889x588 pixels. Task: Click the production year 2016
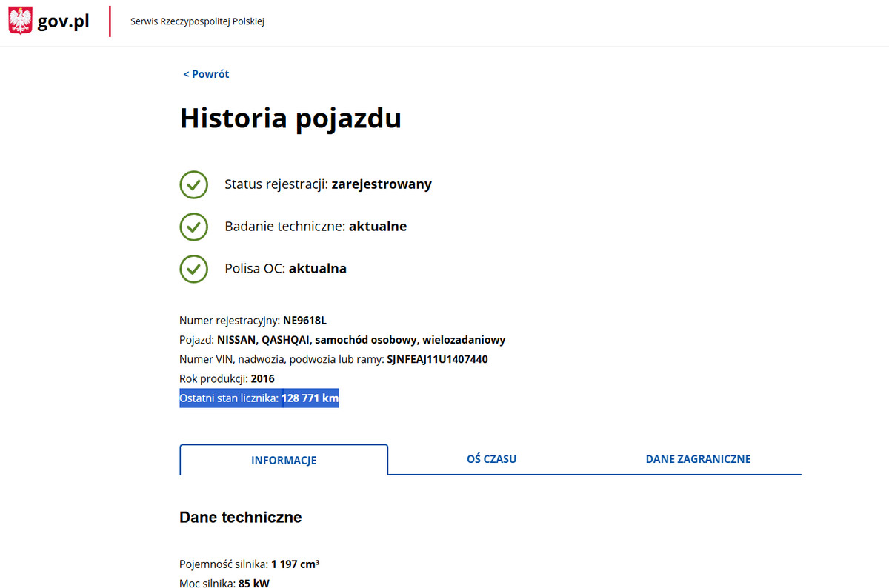point(262,378)
